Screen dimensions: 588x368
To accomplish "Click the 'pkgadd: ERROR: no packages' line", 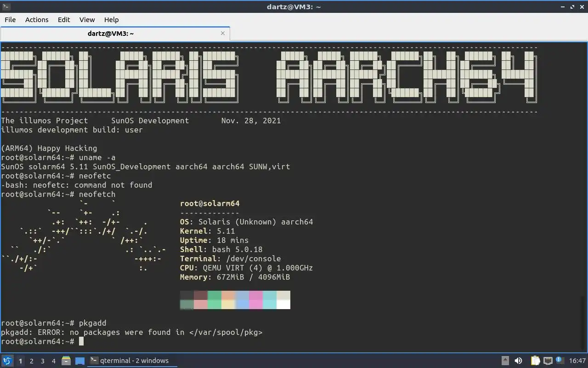I will click(131, 332).
